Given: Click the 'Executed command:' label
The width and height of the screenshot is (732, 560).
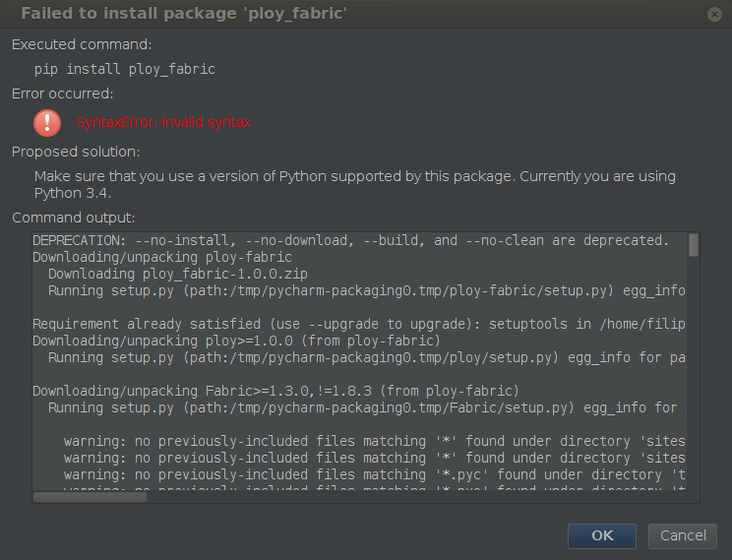Looking at the screenshot, I should coord(82,44).
